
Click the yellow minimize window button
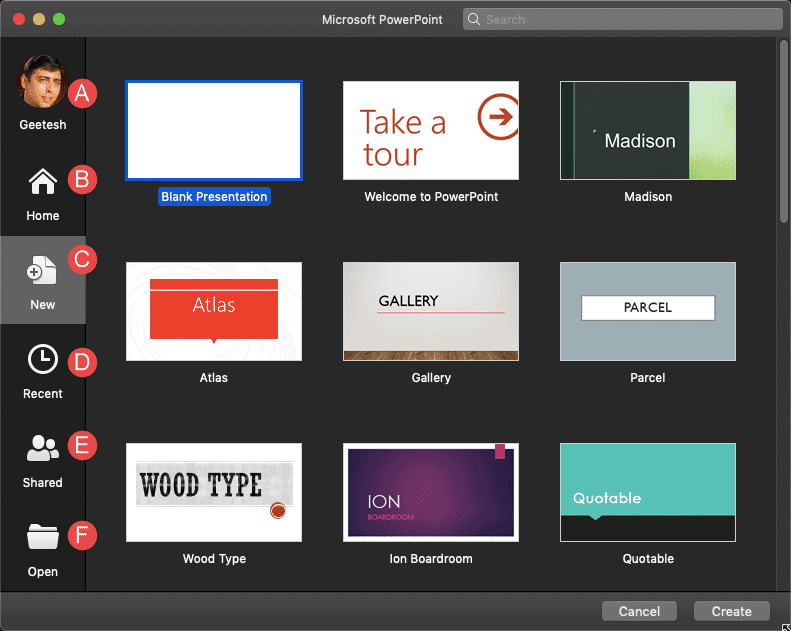point(39,19)
